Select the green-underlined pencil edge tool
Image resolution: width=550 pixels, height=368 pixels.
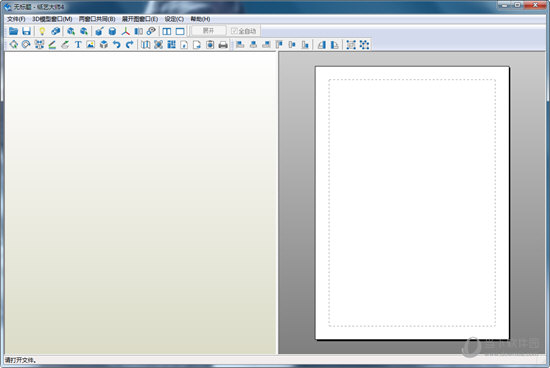pos(52,45)
